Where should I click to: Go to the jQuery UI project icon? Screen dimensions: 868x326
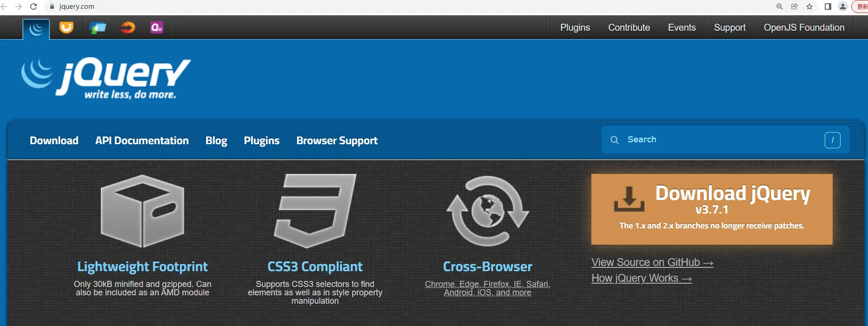[x=66, y=28]
